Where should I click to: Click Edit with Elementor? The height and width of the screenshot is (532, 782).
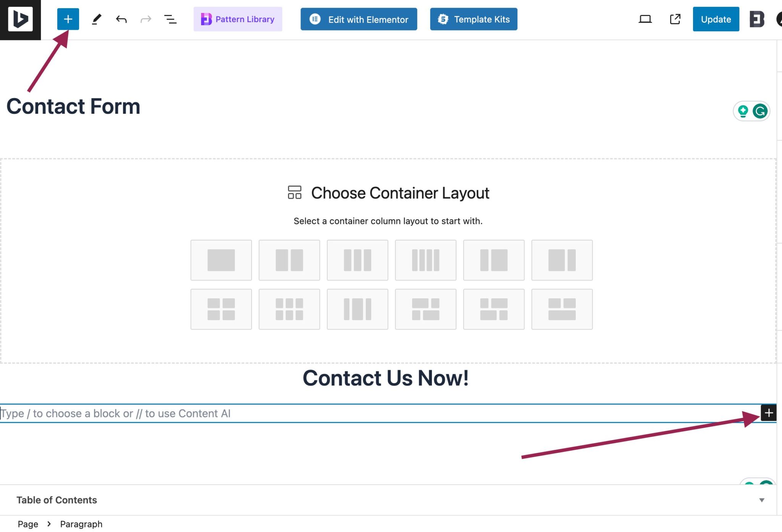tap(358, 19)
